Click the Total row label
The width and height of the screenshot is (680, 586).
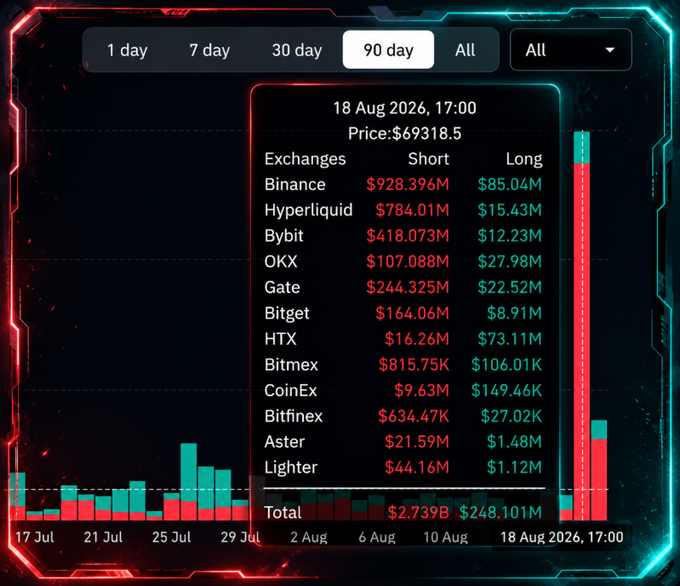point(283,513)
